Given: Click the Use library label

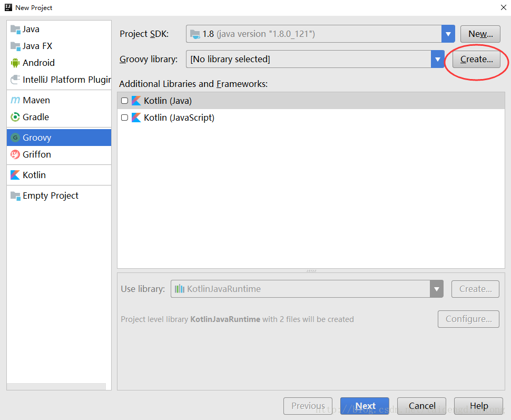Looking at the screenshot, I should [143, 289].
